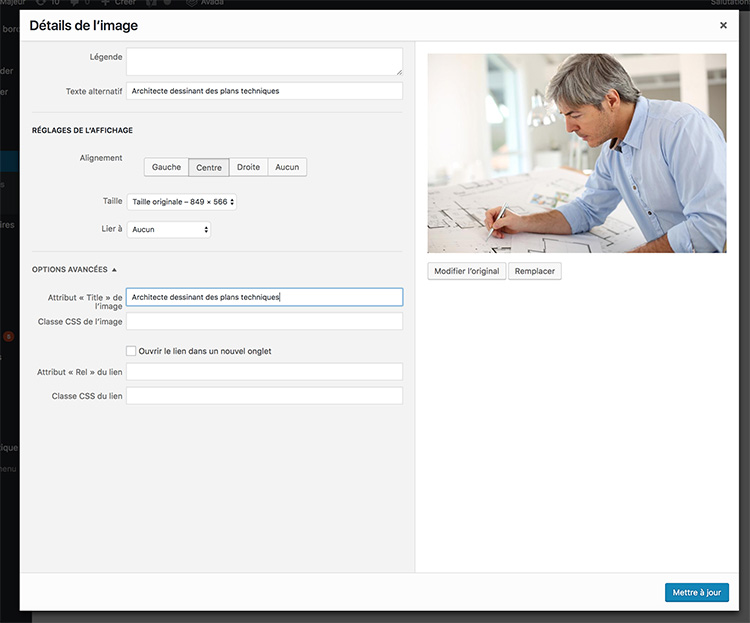Viewport: 750px width, 623px height.
Task: Click the Attribut Rel du lien field
Action: (x=265, y=372)
